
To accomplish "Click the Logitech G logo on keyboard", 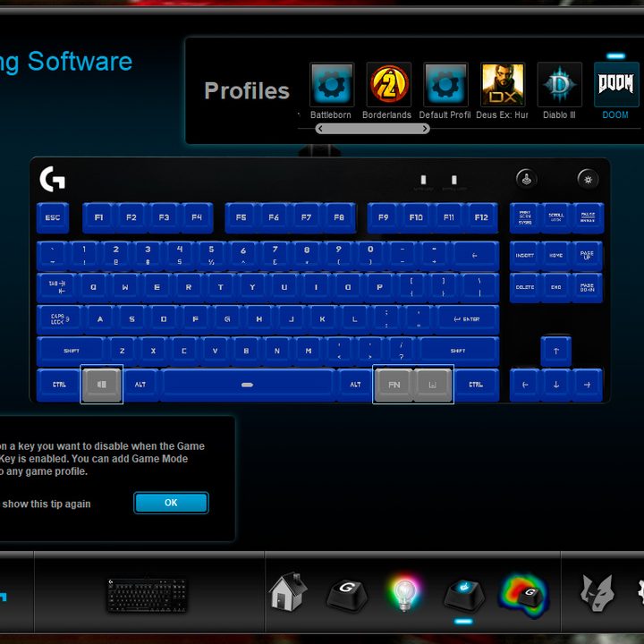I will [53, 179].
